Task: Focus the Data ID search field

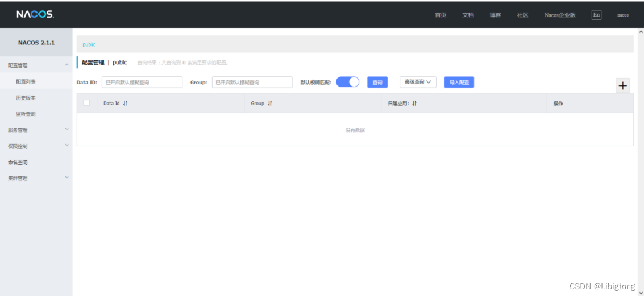Action: click(x=142, y=82)
